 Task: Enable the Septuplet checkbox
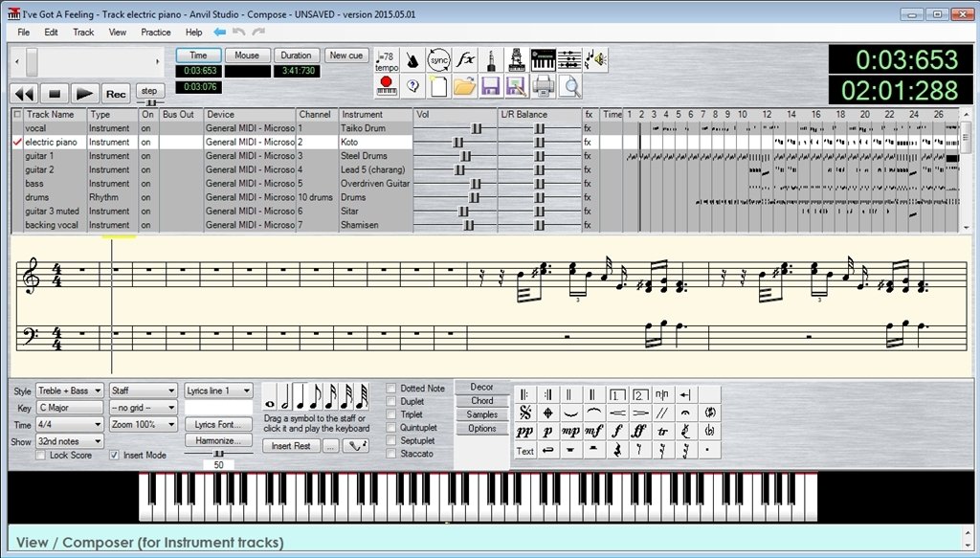coord(391,440)
